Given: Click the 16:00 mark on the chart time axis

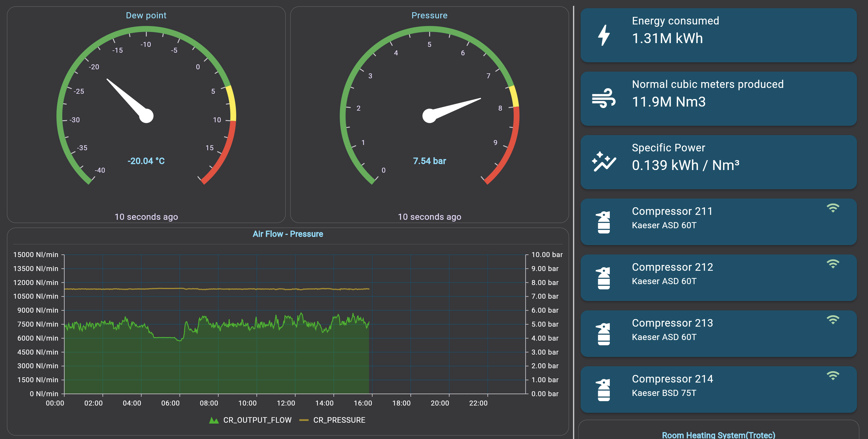Looking at the screenshot, I should (x=363, y=403).
